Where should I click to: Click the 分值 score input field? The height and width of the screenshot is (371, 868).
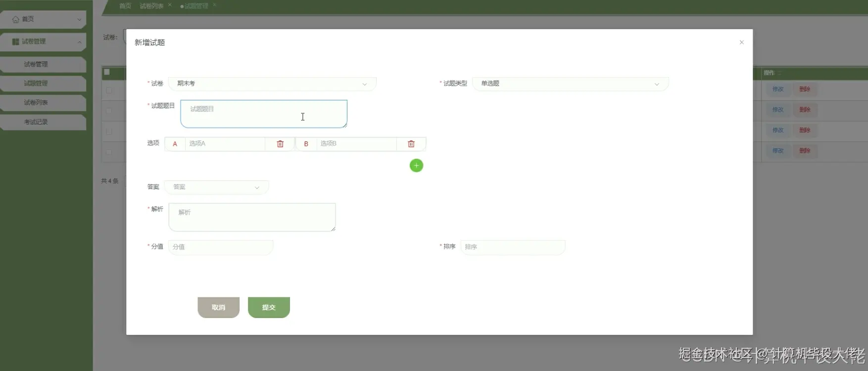[x=221, y=247]
